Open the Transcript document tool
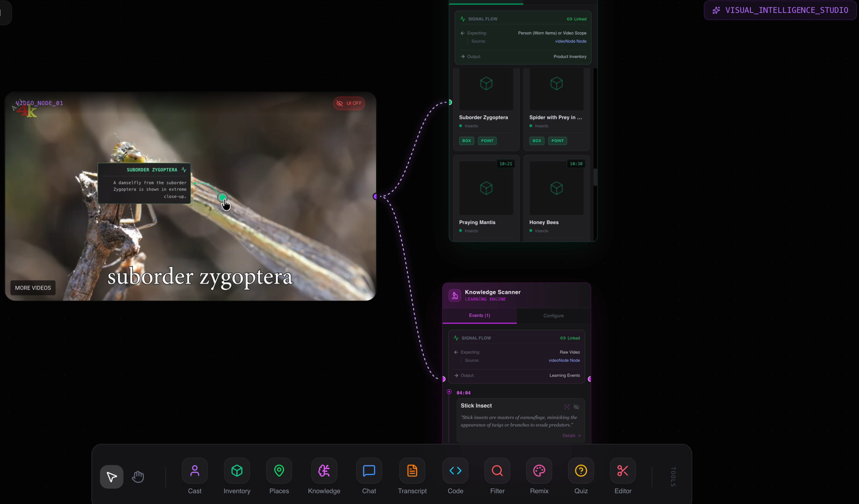Image resolution: width=859 pixels, height=504 pixels. click(x=412, y=471)
